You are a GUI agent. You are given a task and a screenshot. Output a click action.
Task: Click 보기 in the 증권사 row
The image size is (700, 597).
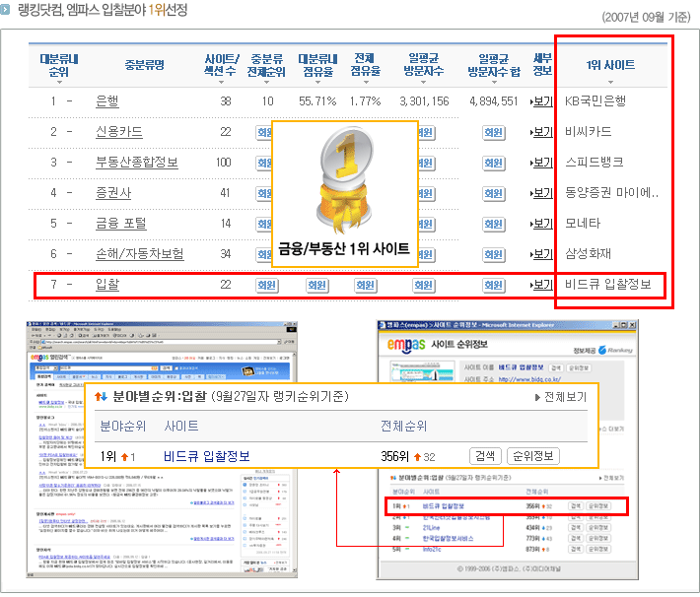tap(543, 193)
